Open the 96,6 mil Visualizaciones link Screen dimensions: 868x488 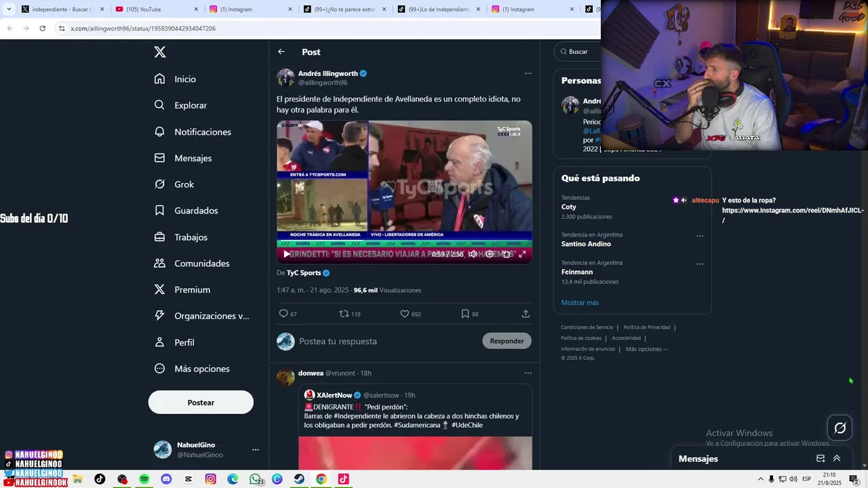(387, 290)
